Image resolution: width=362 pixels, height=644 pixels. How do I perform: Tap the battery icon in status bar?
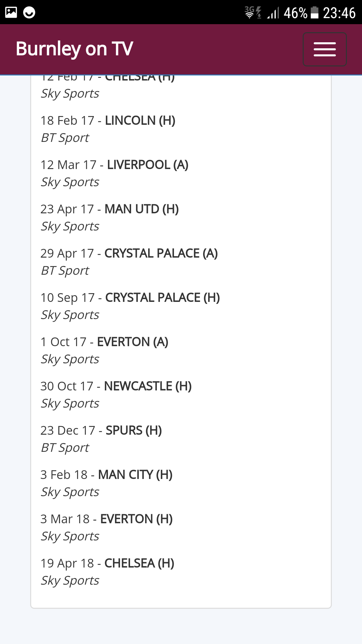[314, 13]
